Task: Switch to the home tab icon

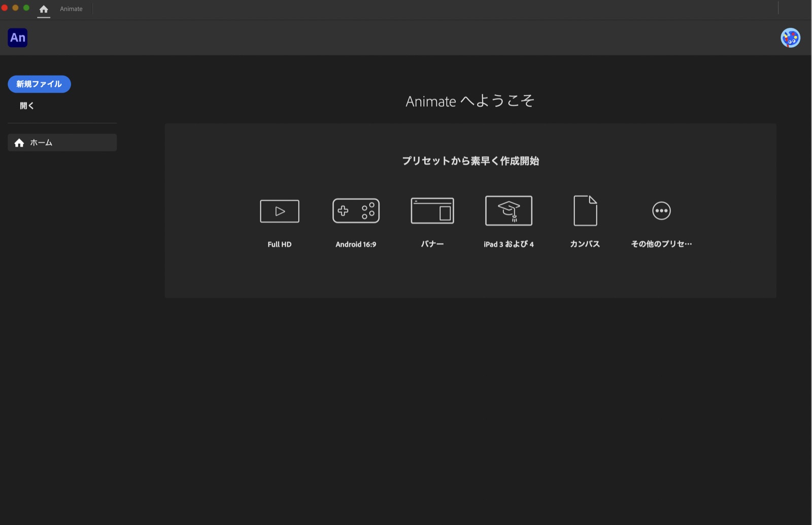Action: pyautogui.click(x=44, y=9)
